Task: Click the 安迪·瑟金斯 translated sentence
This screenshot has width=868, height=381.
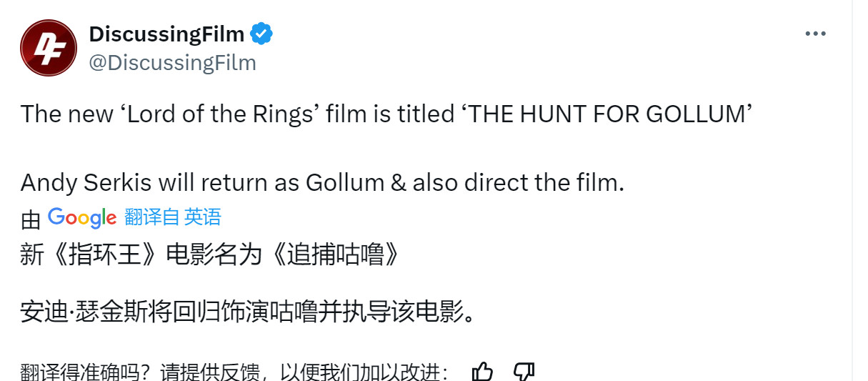Action: [248, 312]
